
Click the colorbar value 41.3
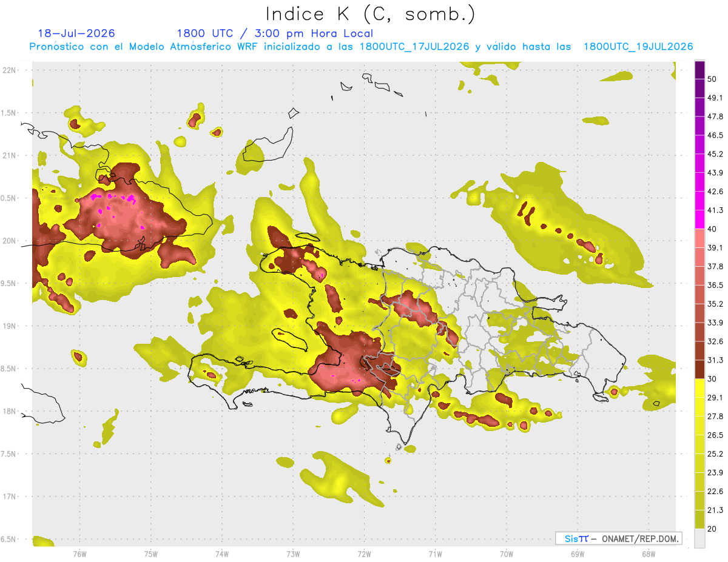tap(715, 210)
